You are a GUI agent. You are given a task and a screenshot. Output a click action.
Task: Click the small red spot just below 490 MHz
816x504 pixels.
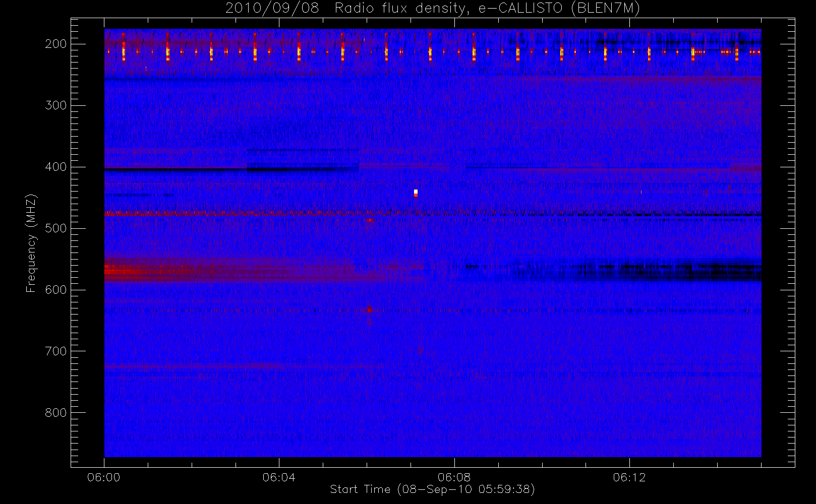point(370,220)
